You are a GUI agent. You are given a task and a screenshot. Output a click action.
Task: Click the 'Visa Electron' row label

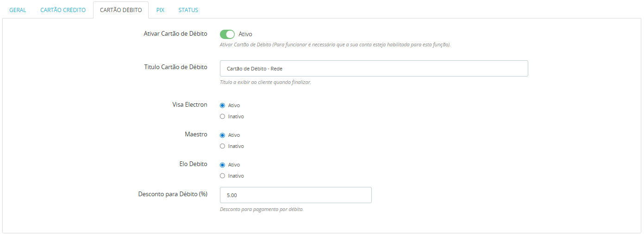pos(190,104)
